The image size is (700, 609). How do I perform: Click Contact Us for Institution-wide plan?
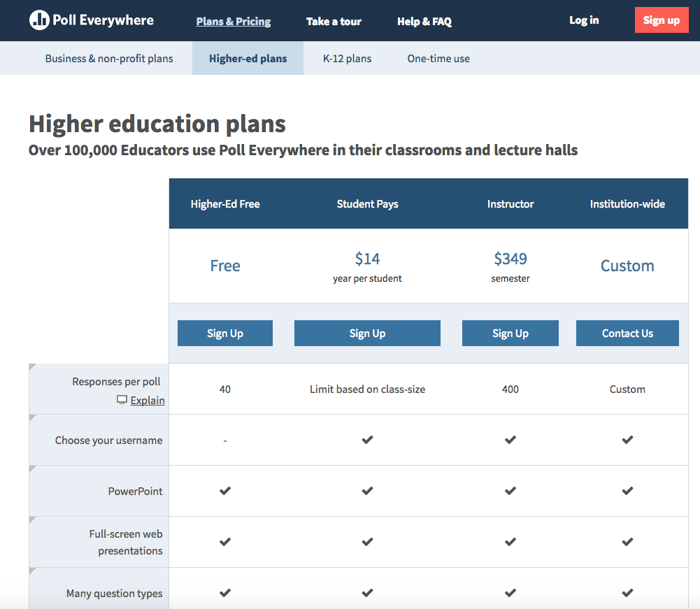click(627, 334)
